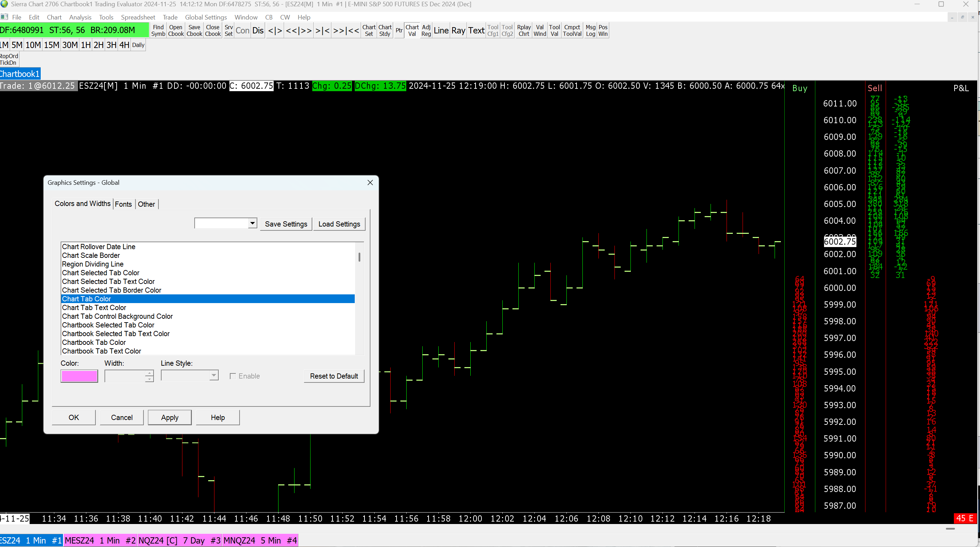Click the Find Symbol toolbar button
The height and width of the screenshot is (547, 980).
click(158, 30)
